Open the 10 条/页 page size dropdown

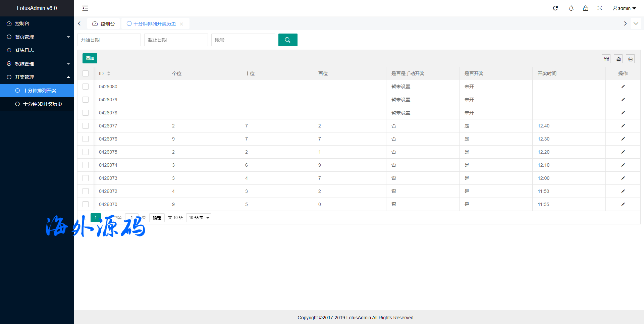(x=199, y=218)
